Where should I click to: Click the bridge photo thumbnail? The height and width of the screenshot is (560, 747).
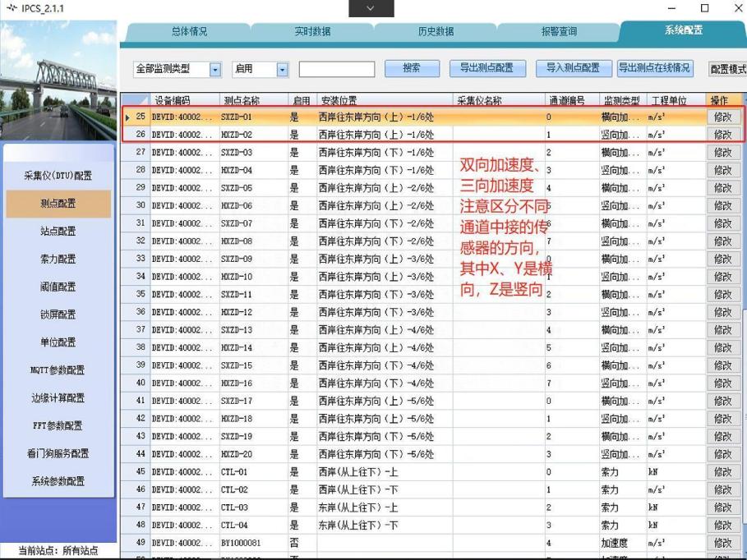59,80
